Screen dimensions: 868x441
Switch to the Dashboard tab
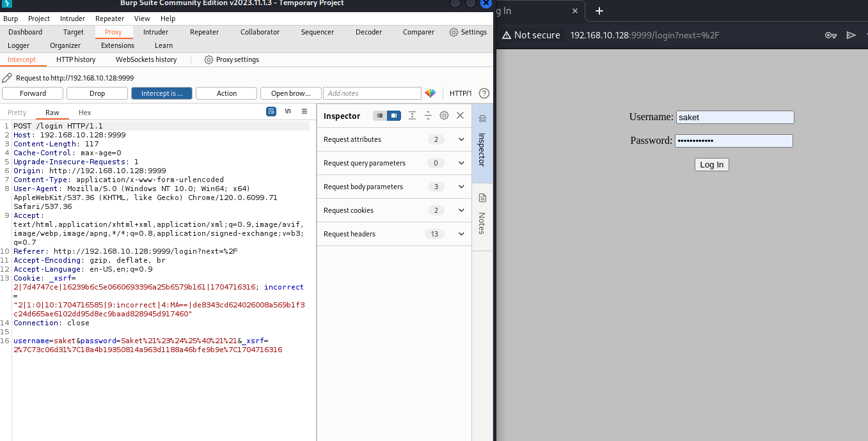pos(26,32)
